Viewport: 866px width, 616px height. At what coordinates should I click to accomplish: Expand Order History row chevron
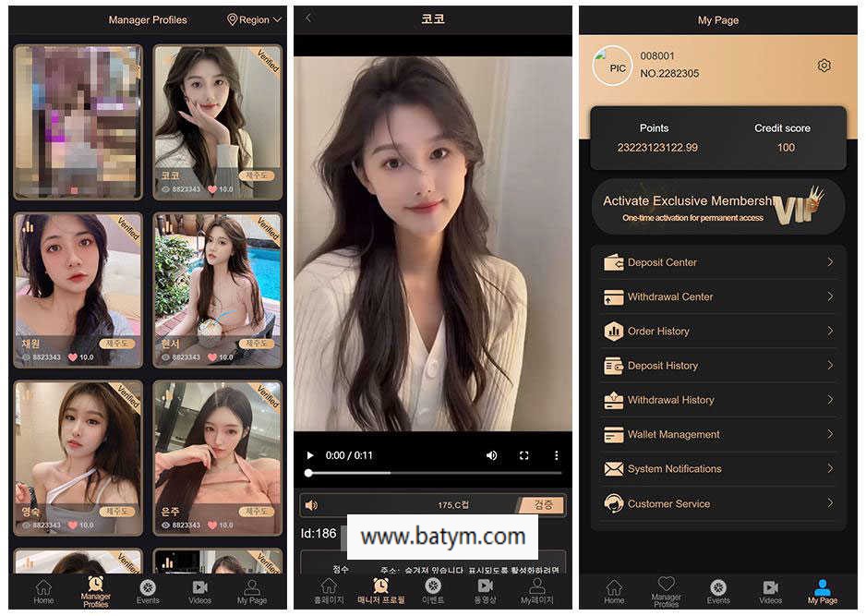(x=830, y=331)
